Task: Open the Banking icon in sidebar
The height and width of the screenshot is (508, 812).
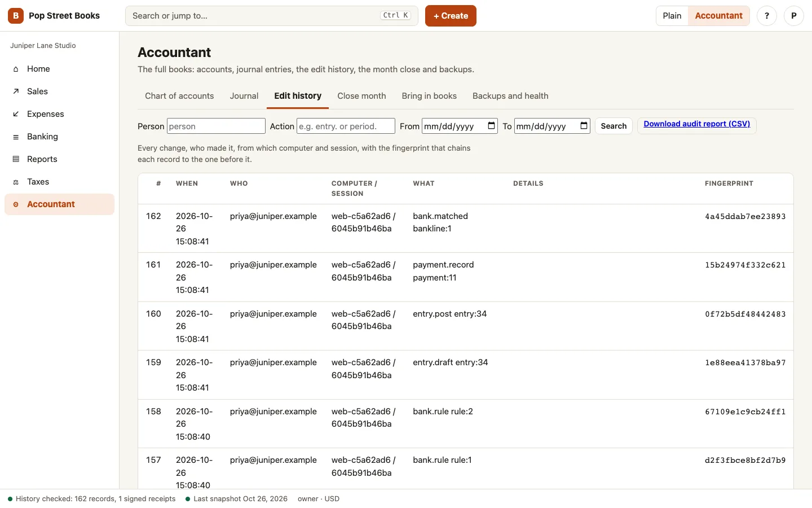Action: pyautogui.click(x=16, y=137)
